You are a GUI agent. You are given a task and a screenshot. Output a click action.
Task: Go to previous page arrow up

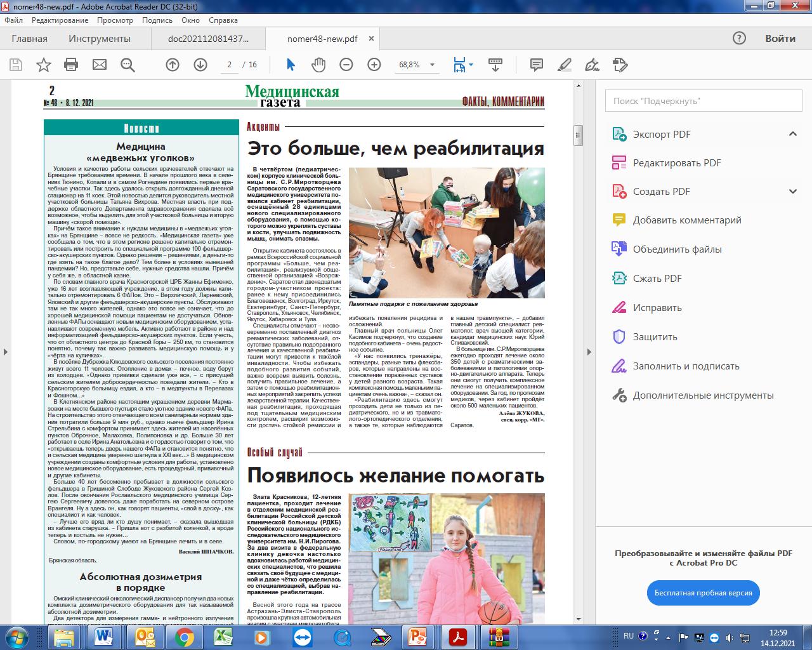click(x=172, y=65)
